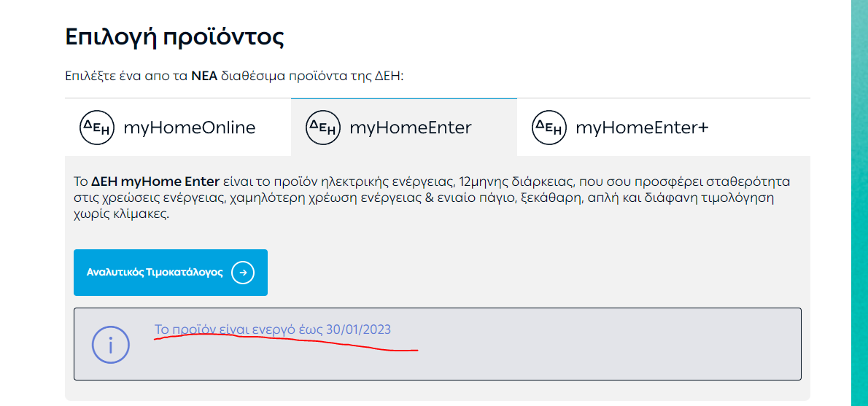Select the myHomeEnter tab label
The width and height of the screenshot is (868, 406).
click(410, 128)
